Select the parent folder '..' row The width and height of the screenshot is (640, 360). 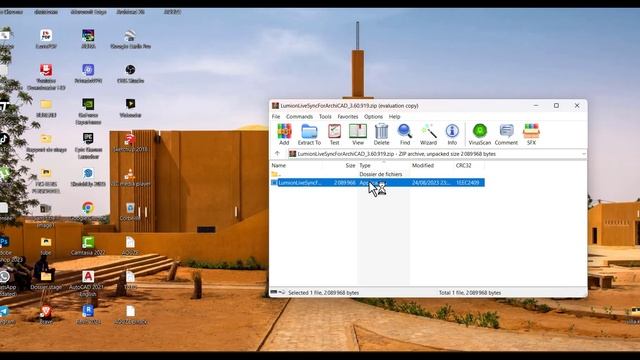point(378,174)
